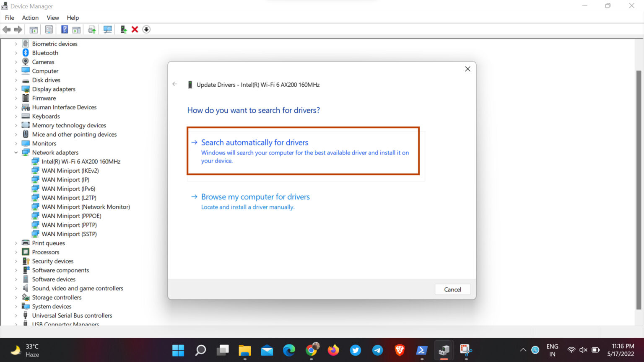Expand the Bluetooth category
This screenshot has height=362, width=644.
(16, 53)
